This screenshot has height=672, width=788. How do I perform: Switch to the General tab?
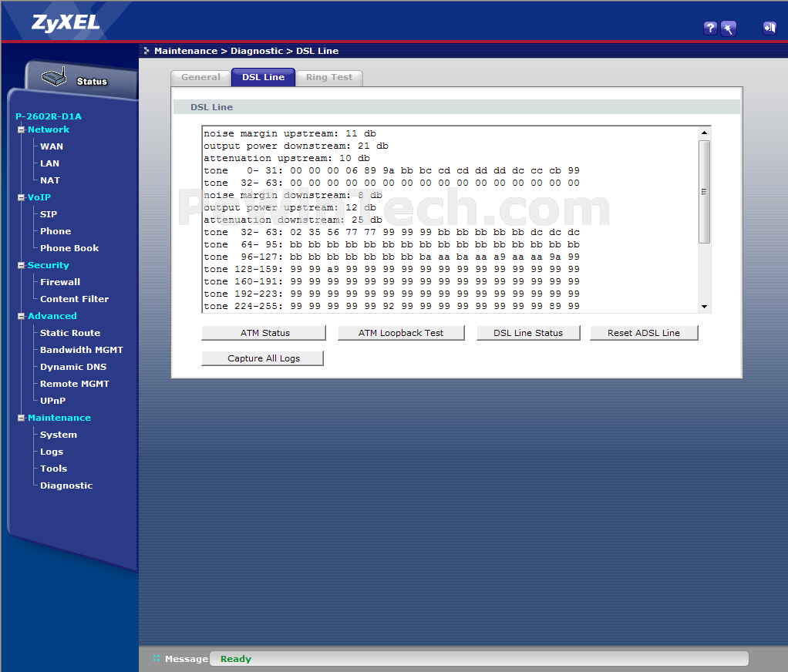pos(200,77)
